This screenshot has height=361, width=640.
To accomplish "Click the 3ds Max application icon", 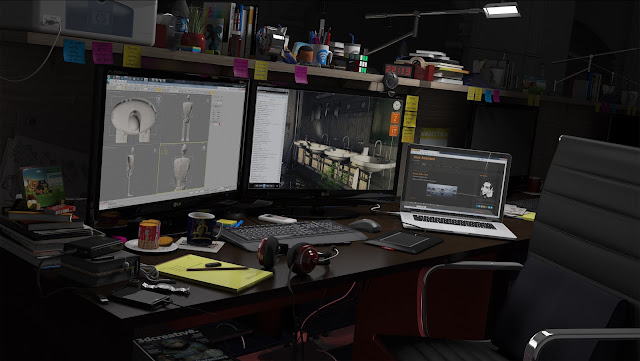I will tap(109, 77).
